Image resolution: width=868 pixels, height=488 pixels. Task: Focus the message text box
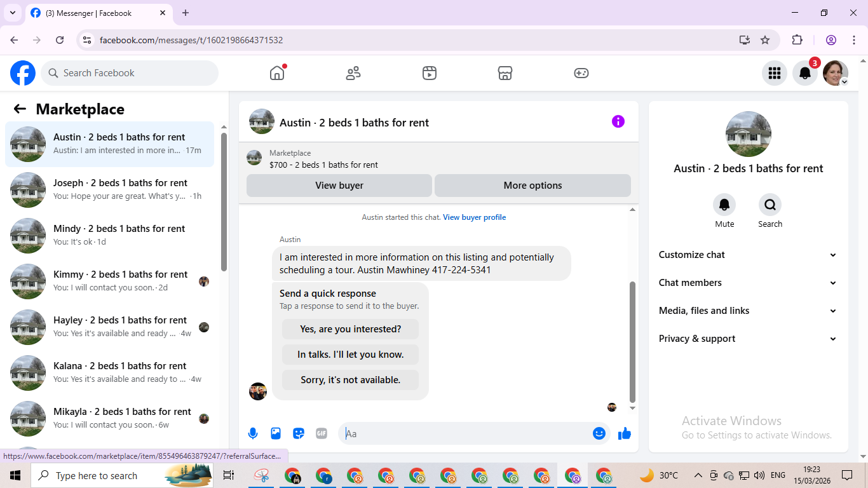pyautogui.click(x=466, y=433)
